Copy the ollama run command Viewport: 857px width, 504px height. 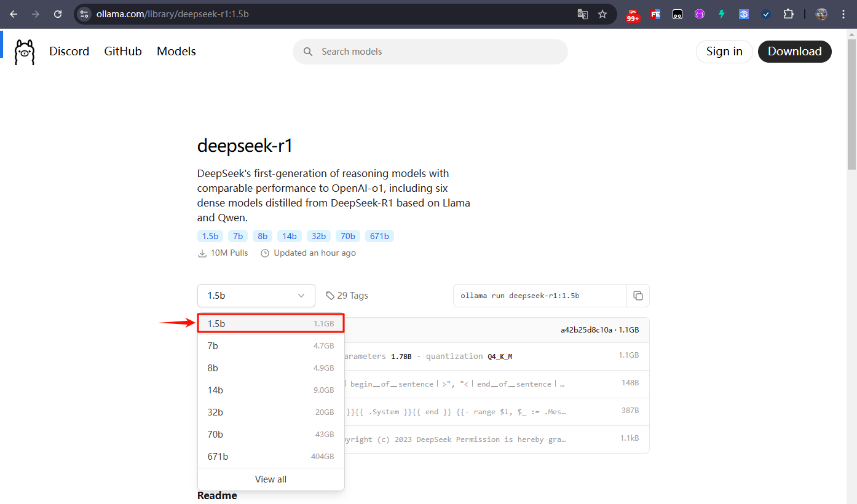point(638,296)
